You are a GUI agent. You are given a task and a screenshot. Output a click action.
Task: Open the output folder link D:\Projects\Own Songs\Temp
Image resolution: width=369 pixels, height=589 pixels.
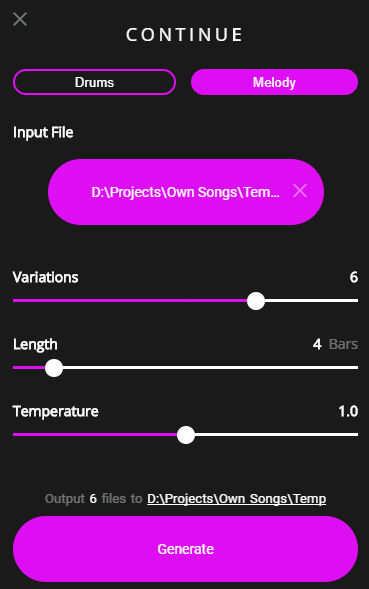point(236,499)
